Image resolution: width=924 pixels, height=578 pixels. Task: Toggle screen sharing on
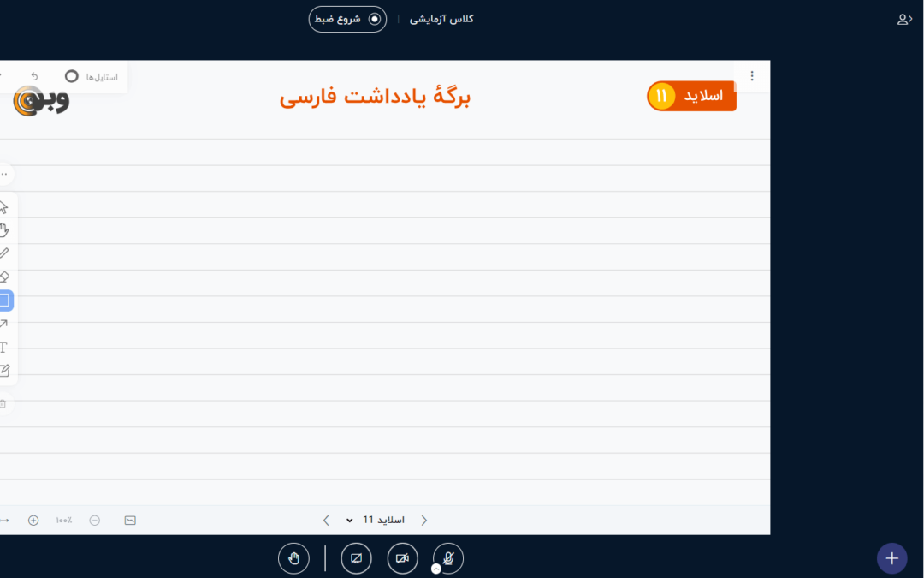[356, 558]
